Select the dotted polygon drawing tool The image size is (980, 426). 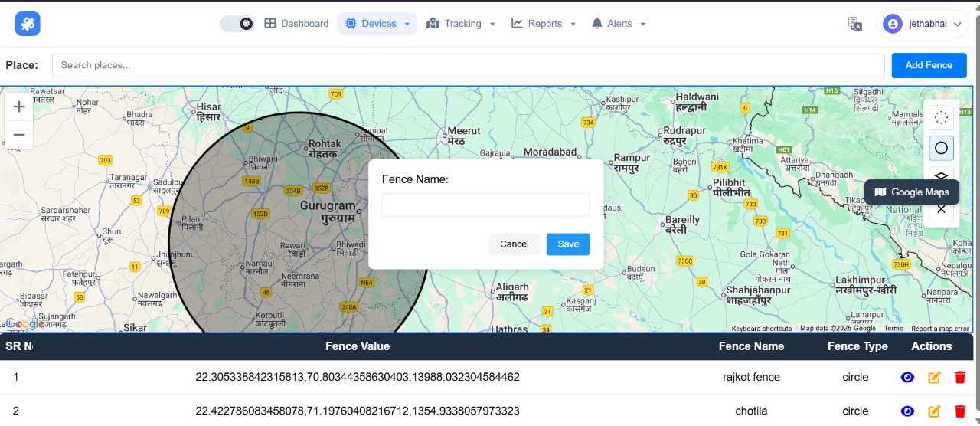[941, 117]
